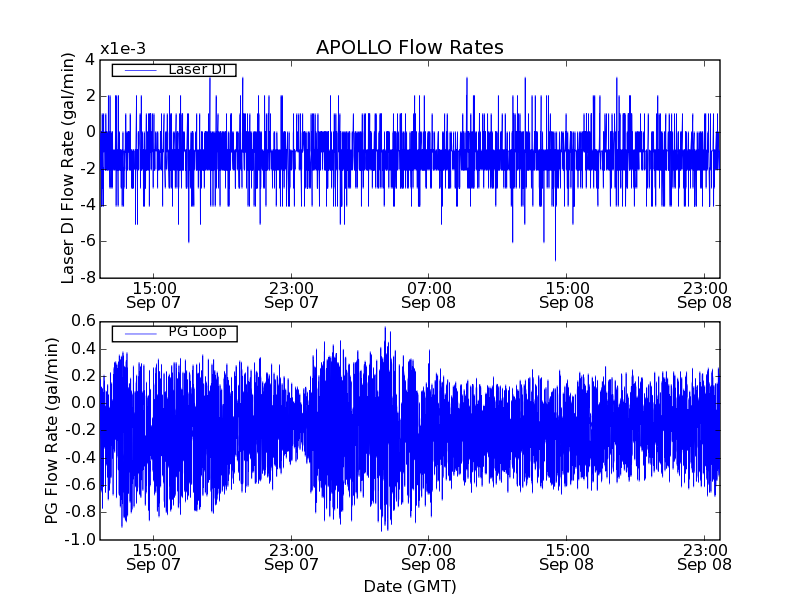The width and height of the screenshot is (800, 600).
Task: Click the "x1e-3" scale multiplier label
Action: click(123, 49)
